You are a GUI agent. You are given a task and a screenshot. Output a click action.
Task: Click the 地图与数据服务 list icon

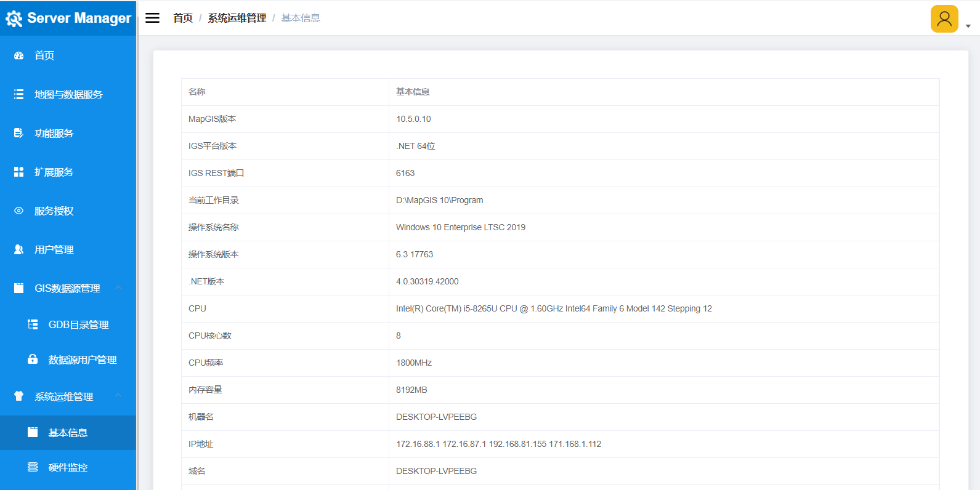coord(19,94)
